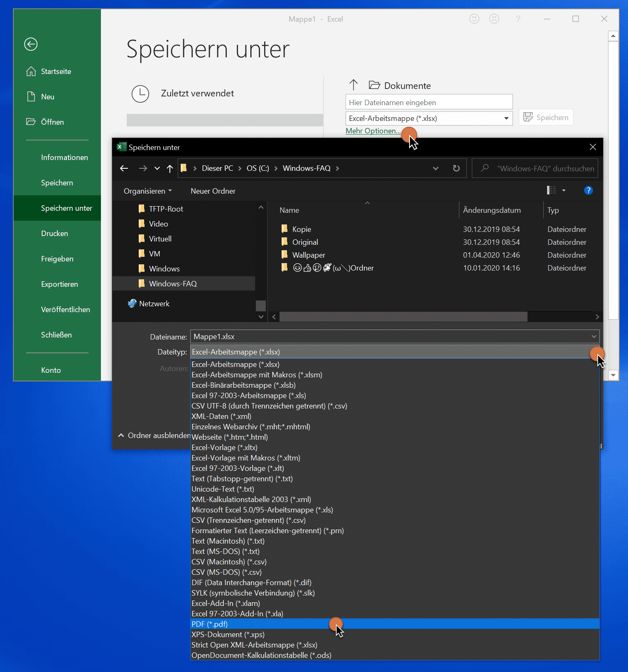Open Informationen in the sidebar
This screenshot has height=672, width=628.
[64, 158]
